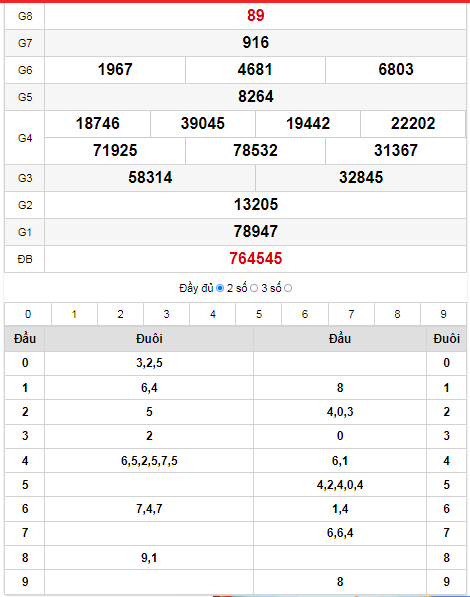Click the G2 result 13205
Screen dimensions: 470x597
(256, 205)
